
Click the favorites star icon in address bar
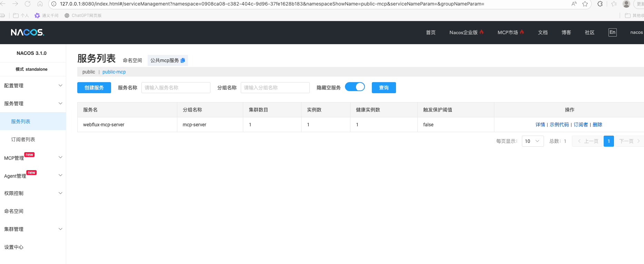(585, 4)
